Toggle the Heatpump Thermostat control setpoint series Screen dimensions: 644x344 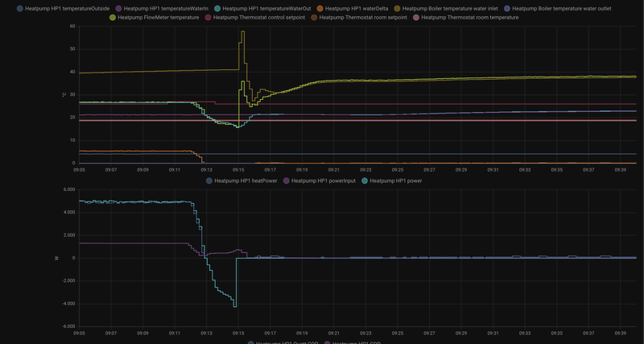(258, 17)
